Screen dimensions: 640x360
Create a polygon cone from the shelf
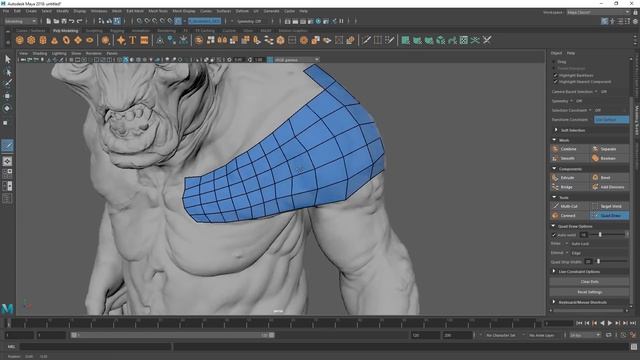(54, 40)
